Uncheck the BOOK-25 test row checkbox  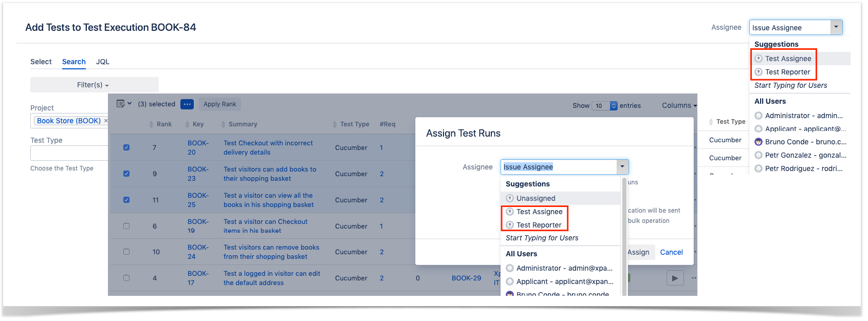pos(126,200)
